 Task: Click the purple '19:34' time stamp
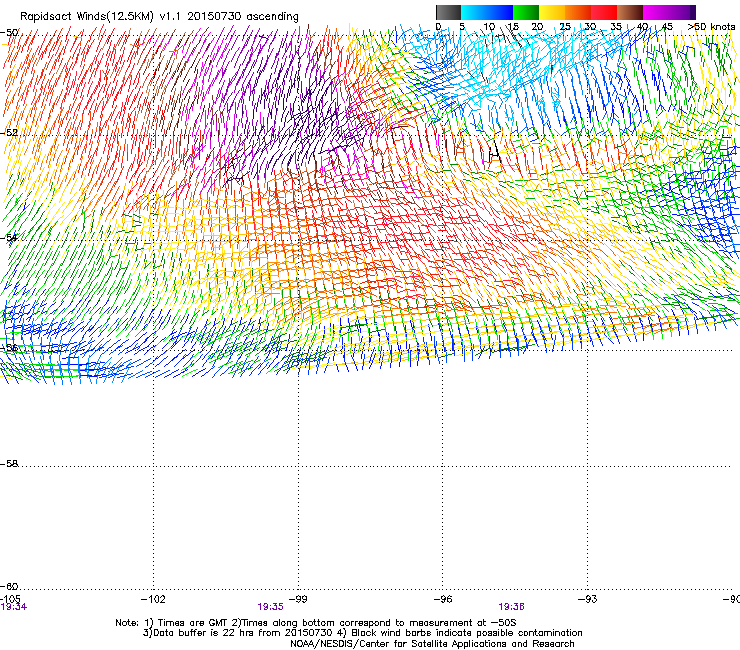click(x=14, y=607)
